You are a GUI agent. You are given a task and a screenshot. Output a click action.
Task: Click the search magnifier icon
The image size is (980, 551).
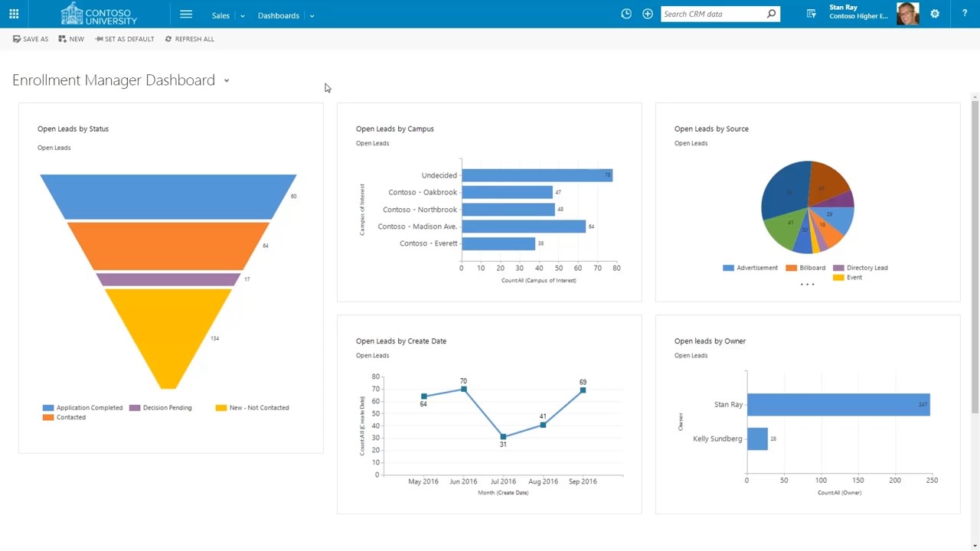[x=771, y=14]
